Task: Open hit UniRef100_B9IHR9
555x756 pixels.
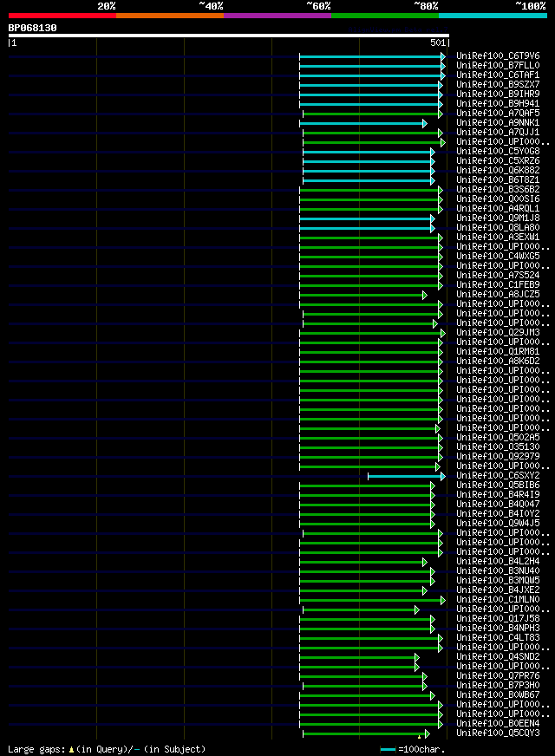Action: pyautogui.click(x=498, y=94)
